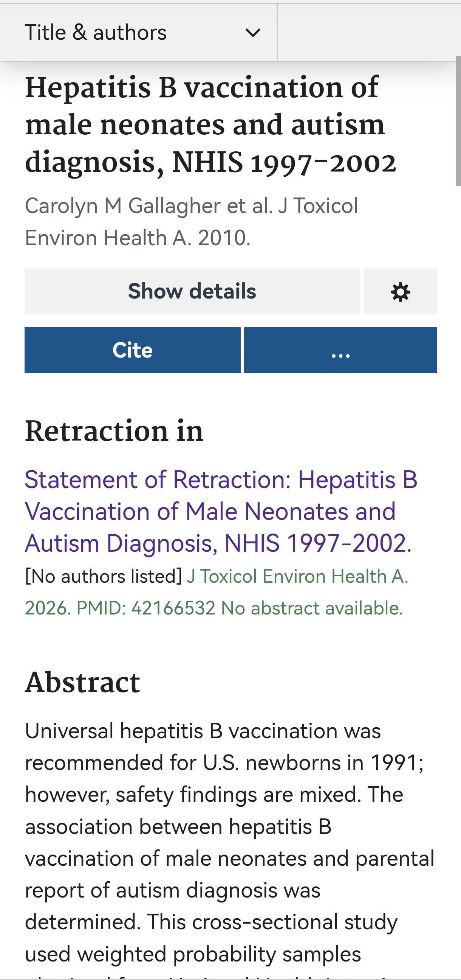Open the three-dots more actions button
This screenshot has width=461, height=980.
pos(340,350)
